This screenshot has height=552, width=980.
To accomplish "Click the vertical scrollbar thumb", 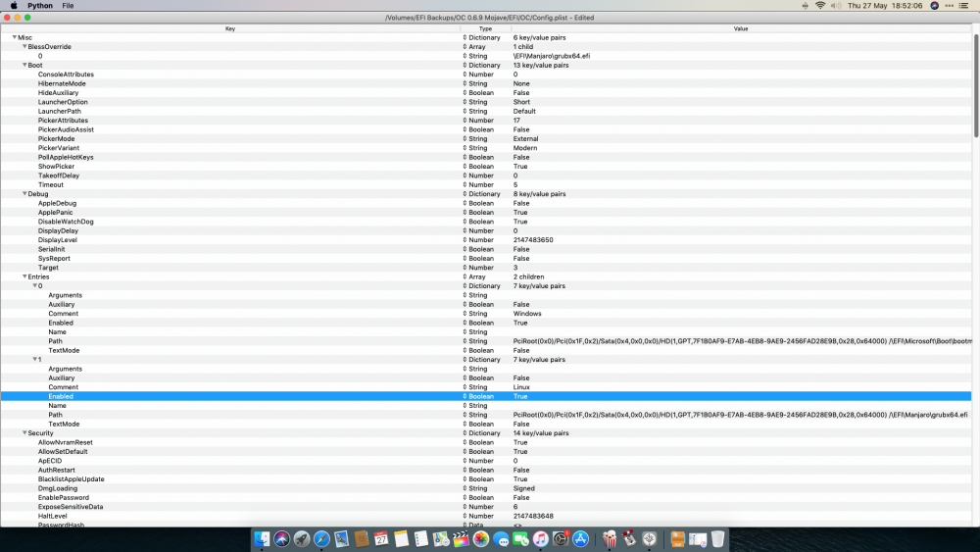I will coord(976,85).
